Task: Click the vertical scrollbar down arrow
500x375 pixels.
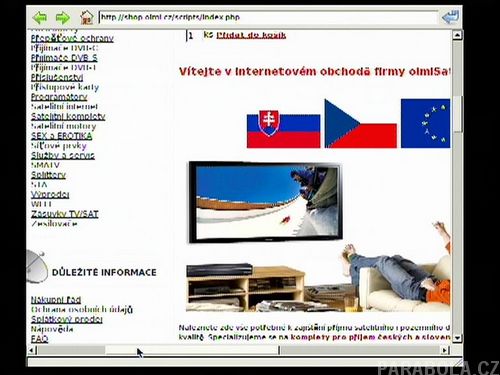Action: coord(457,338)
